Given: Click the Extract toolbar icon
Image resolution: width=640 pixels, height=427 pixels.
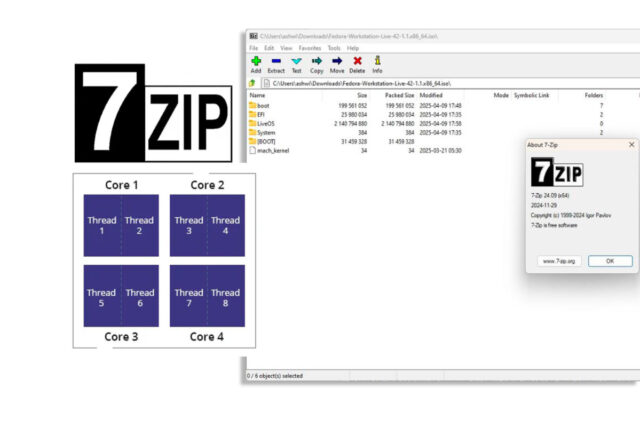Looking at the screenshot, I should coord(276,61).
